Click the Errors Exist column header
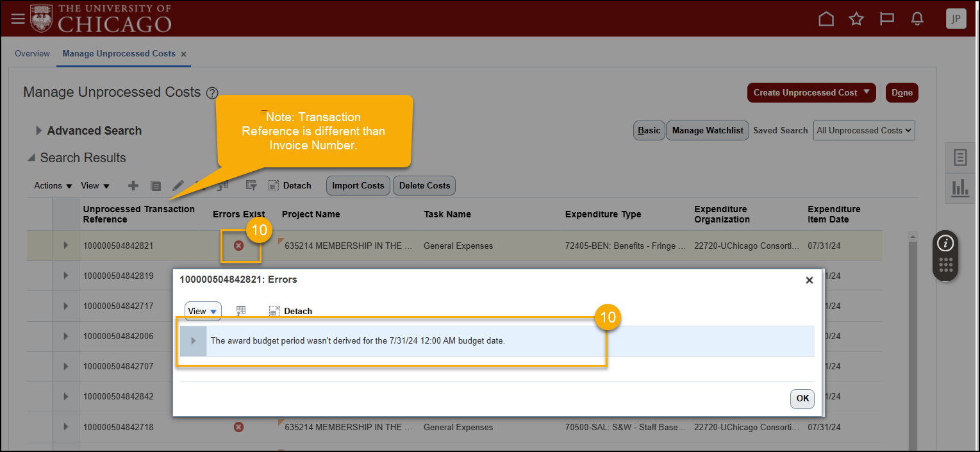This screenshot has width=980, height=452. pos(239,214)
